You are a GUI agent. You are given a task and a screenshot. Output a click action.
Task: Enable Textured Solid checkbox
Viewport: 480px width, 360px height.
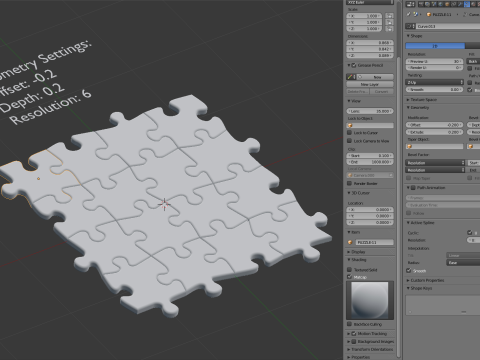(x=349, y=270)
